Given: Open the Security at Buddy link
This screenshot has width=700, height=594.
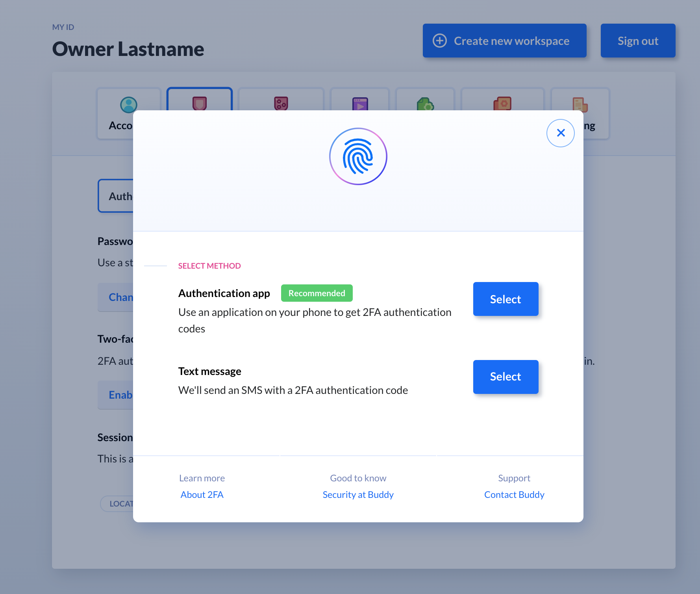Looking at the screenshot, I should [x=358, y=495].
